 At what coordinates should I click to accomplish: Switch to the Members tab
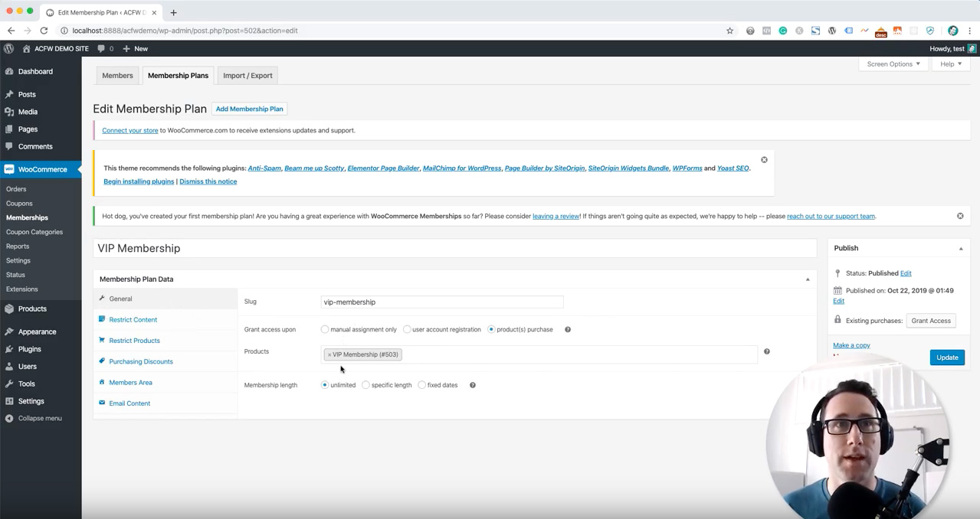pos(117,75)
